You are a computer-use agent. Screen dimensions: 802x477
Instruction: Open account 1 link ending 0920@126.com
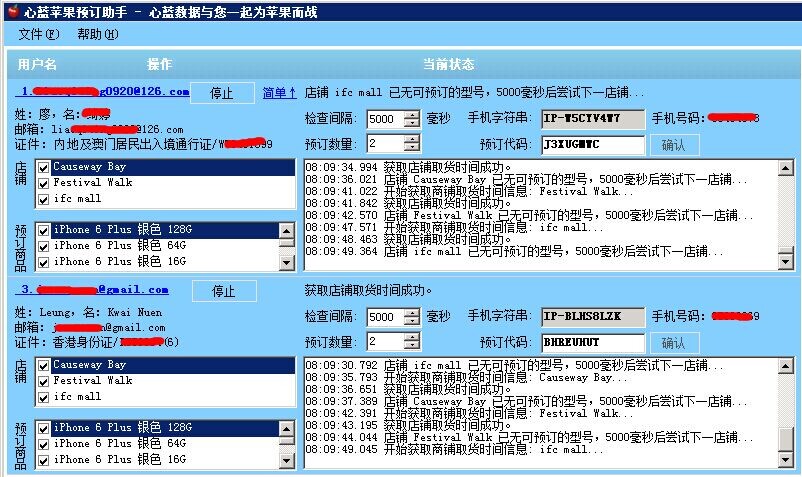(x=102, y=92)
